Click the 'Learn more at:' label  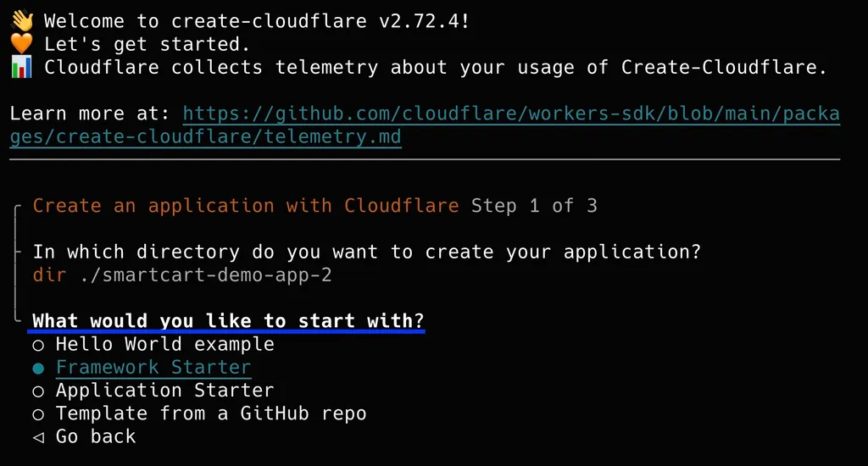pos(90,114)
